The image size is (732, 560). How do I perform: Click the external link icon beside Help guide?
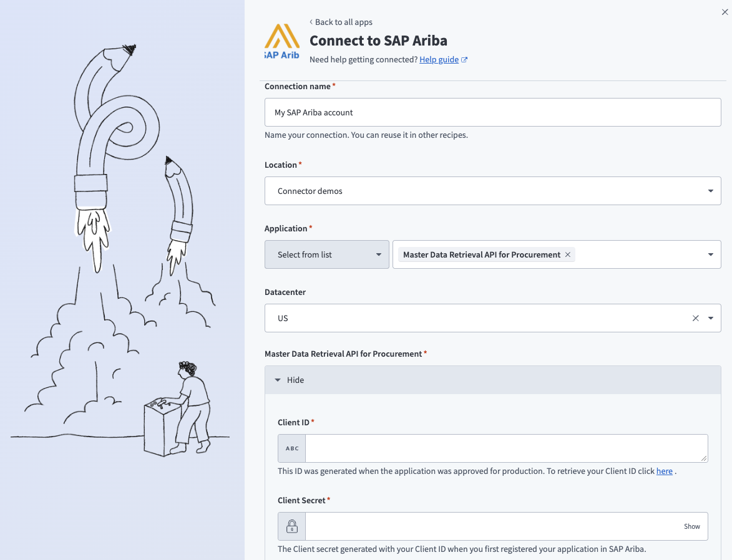pyautogui.click(x=464, y=60)
